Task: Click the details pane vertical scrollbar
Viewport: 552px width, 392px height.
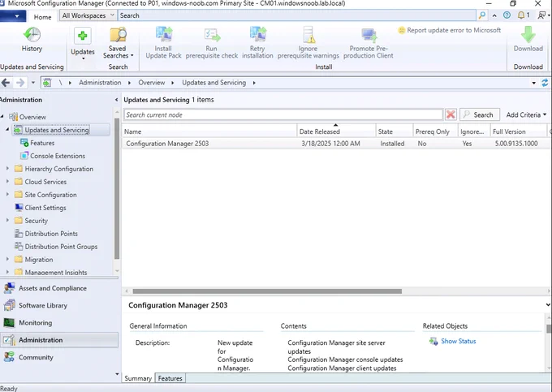Action: pos(549,329)
